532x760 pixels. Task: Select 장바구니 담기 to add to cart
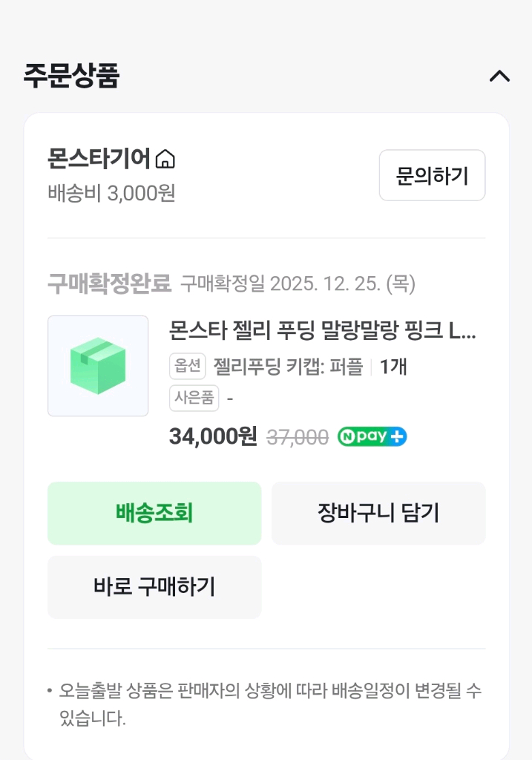378,512
